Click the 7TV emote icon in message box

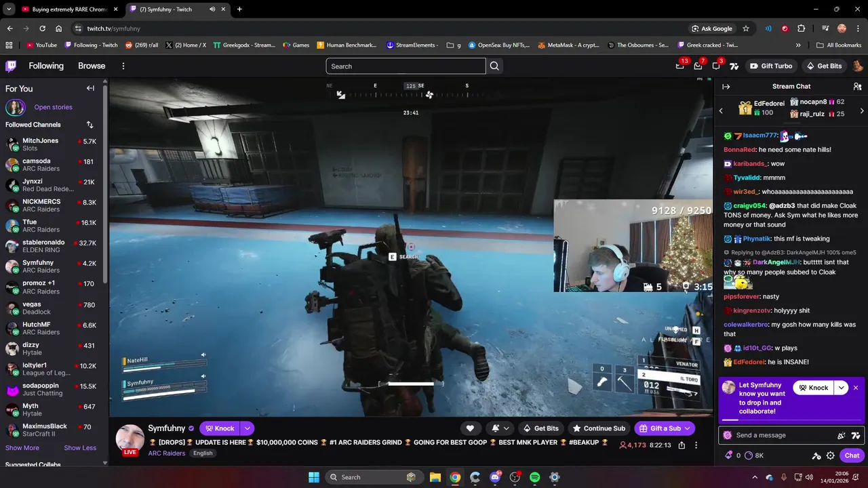point(856,435)
